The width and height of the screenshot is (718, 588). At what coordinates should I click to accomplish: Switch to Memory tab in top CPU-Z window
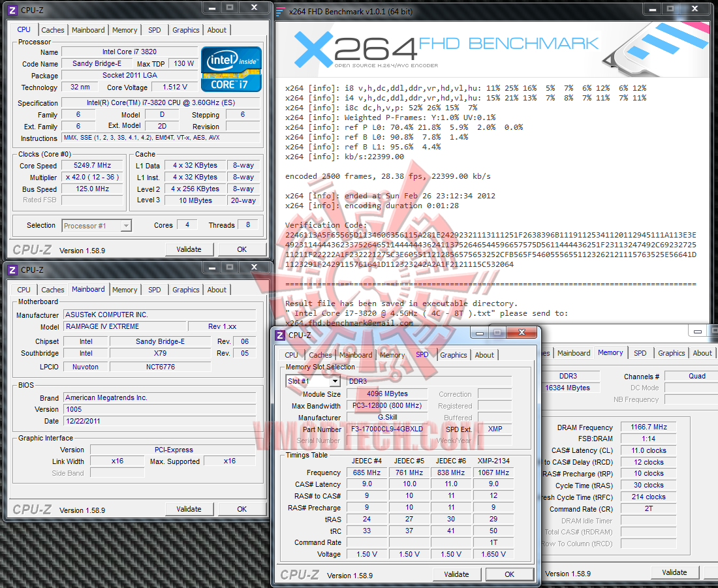[x=125, y=30]
